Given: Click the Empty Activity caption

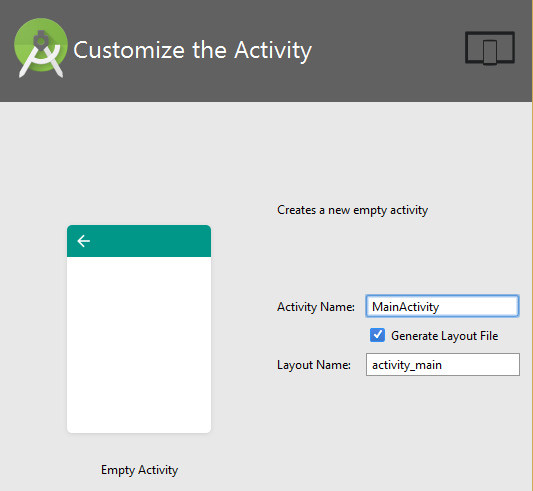Looking at the screenshot, I should (139, 470).
